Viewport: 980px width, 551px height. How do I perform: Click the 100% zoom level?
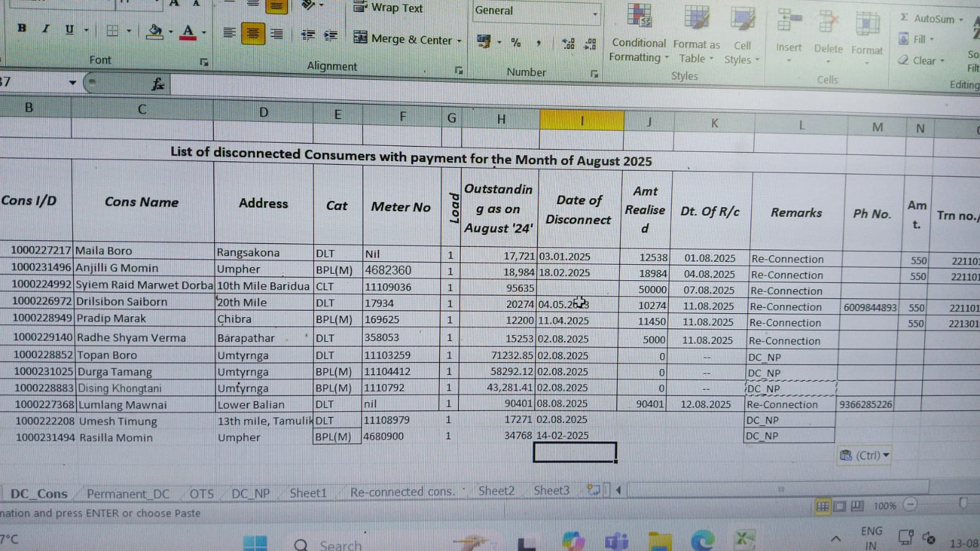point(884,506)
